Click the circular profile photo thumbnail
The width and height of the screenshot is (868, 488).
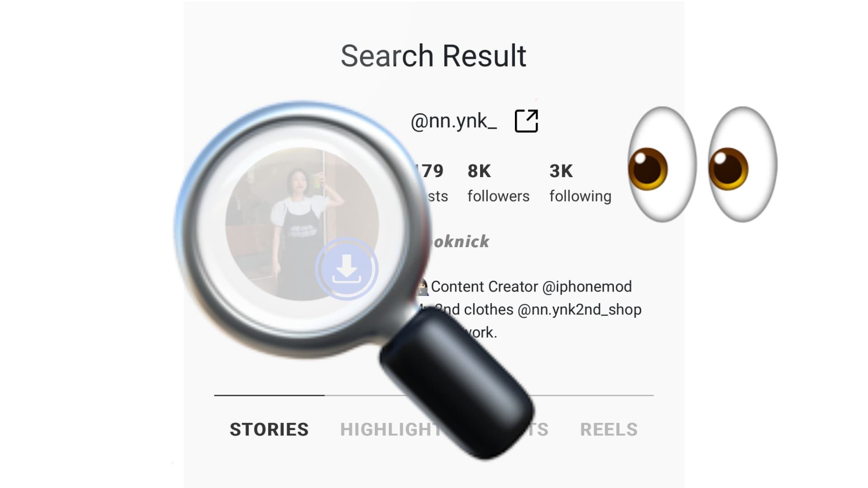pos(302,224)
